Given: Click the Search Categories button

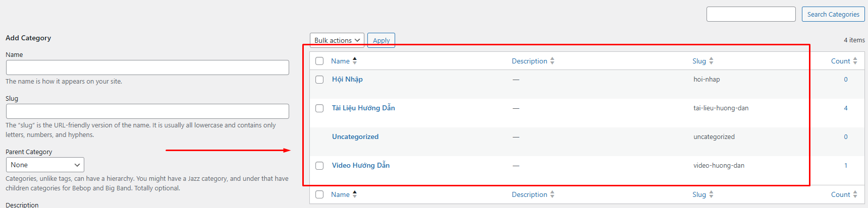Looking at the screenshot, I should (x=833, y=14).
